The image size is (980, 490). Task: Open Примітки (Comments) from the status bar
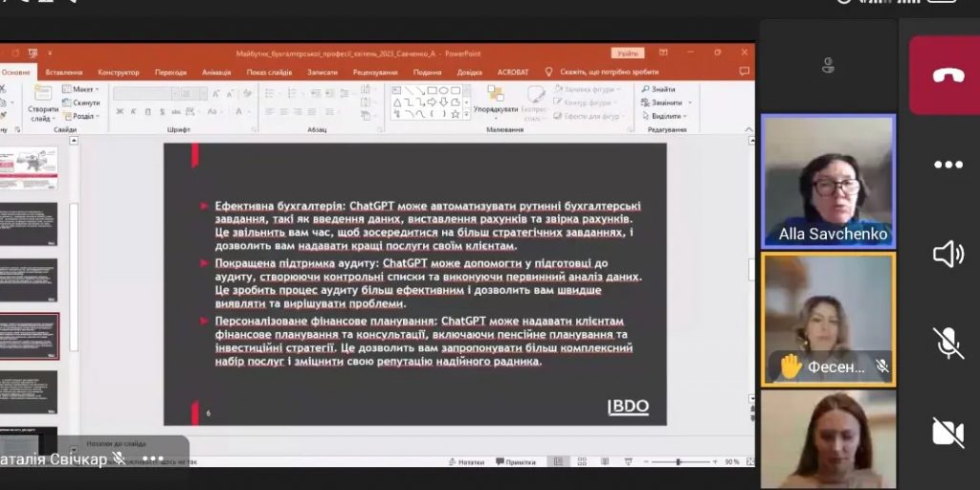click(515, 461)
